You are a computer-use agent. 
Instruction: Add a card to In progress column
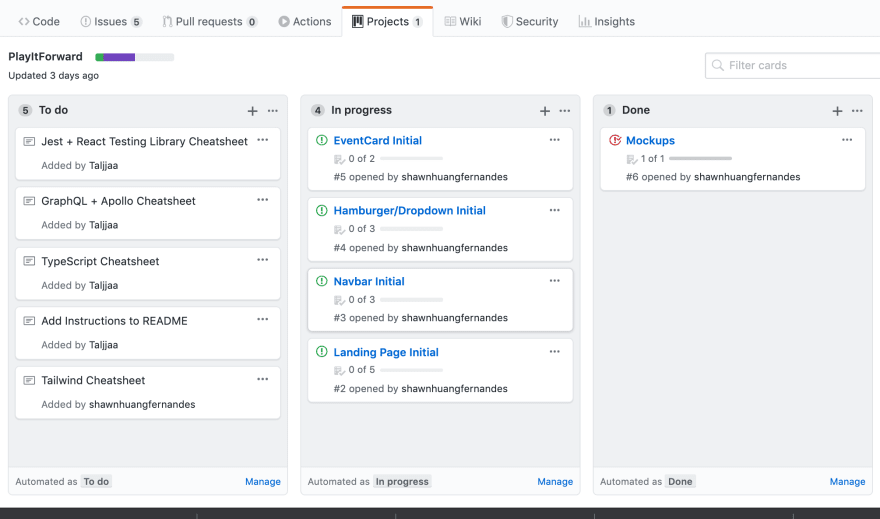click(x=545, y=111)
